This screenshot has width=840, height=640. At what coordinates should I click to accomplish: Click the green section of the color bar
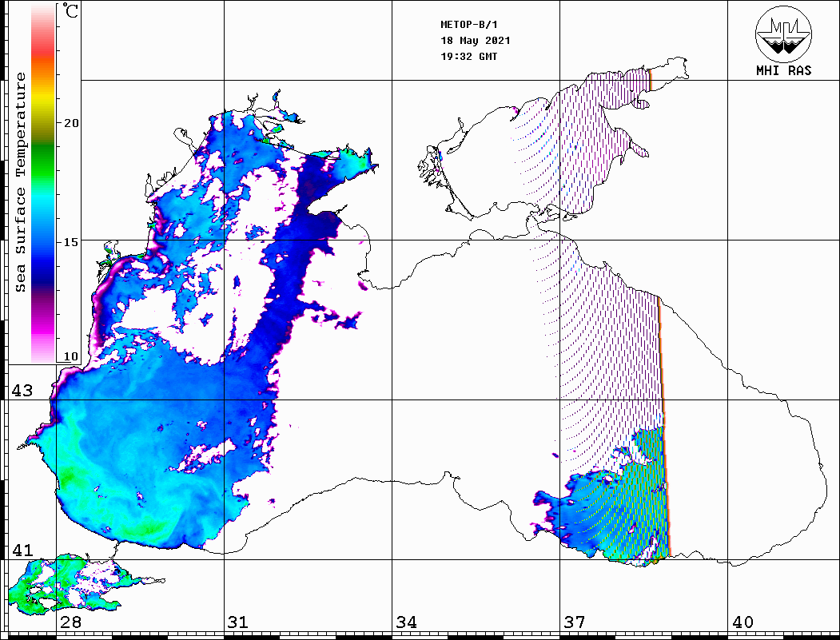pos(43,161)
